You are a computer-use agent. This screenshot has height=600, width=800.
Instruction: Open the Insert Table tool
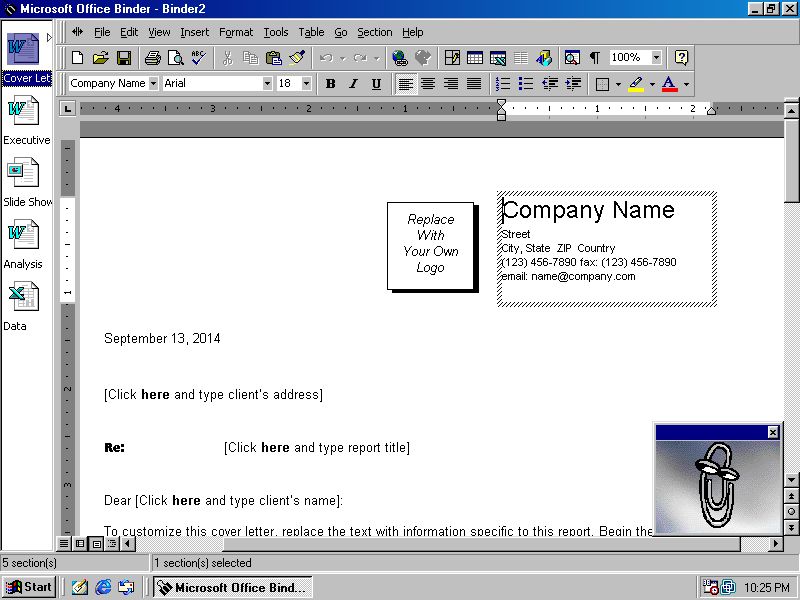474,58
